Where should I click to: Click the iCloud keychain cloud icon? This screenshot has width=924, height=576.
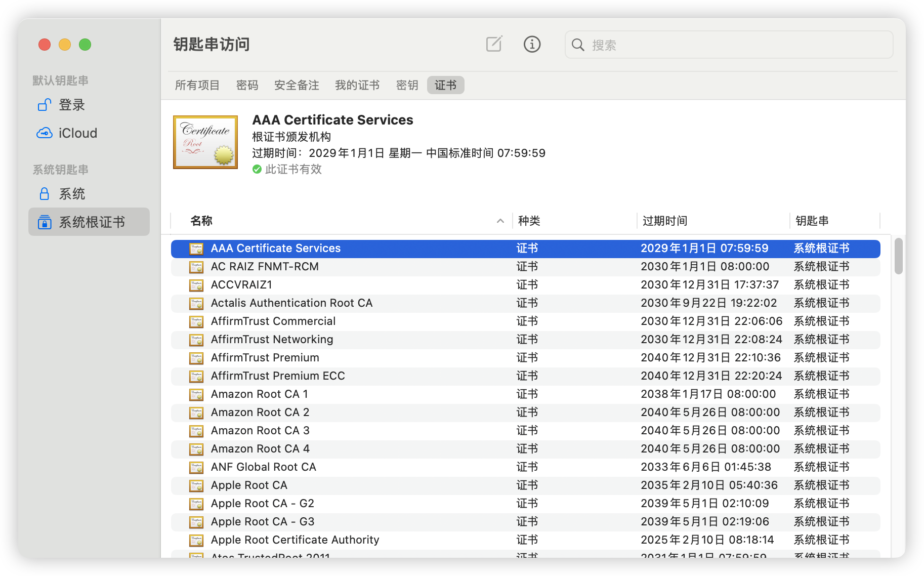point(45,133)
